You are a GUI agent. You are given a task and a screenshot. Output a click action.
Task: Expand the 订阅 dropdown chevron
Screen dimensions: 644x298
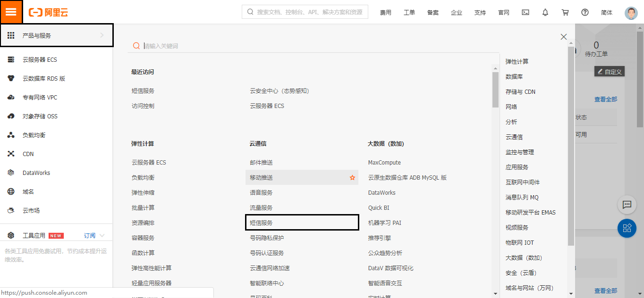[x=102, y=236]
